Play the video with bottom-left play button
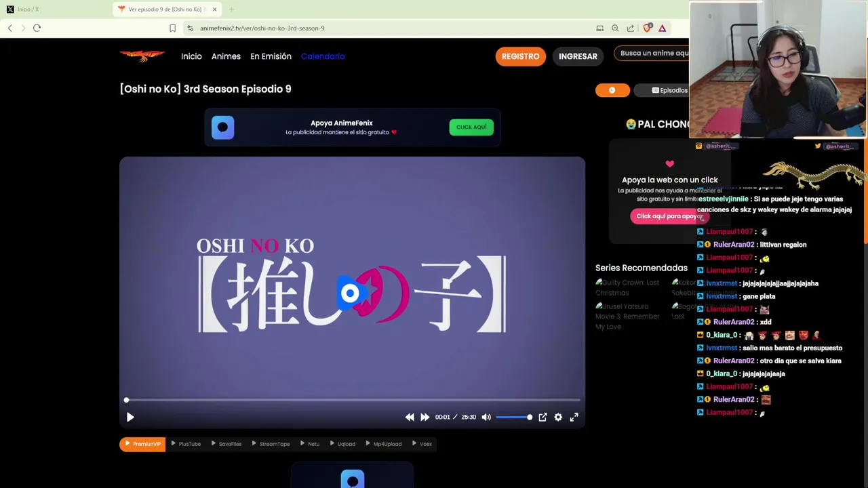Screen dimensions: 868x488 click(130, 418)
